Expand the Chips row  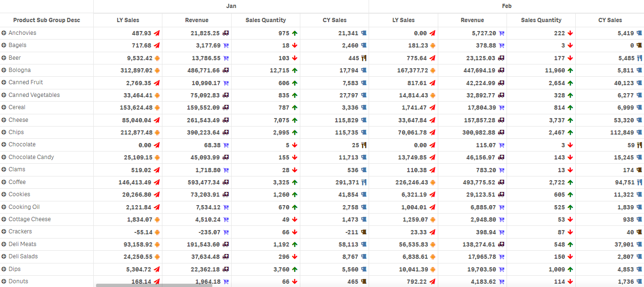point(5,132)
